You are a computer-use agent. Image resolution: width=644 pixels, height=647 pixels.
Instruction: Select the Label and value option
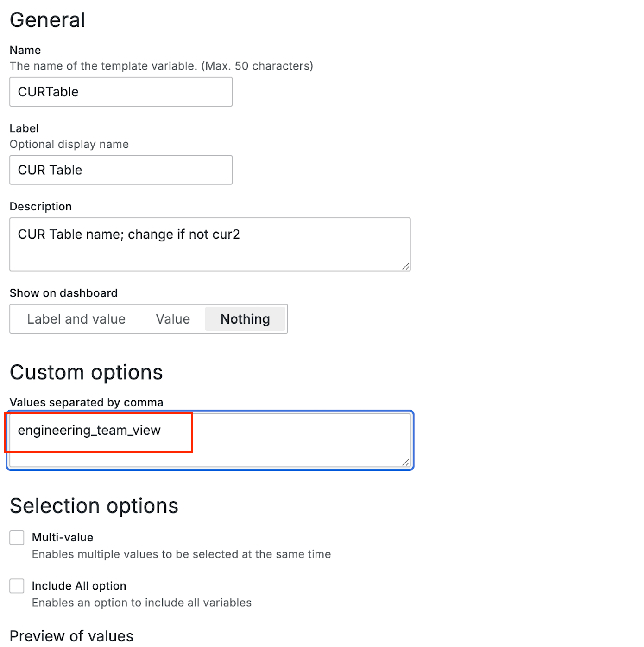76,319
